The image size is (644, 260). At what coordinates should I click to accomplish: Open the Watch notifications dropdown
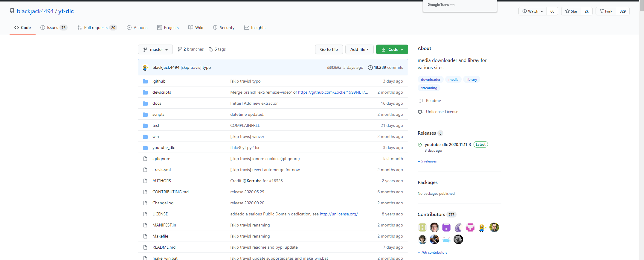click(532, 11)
